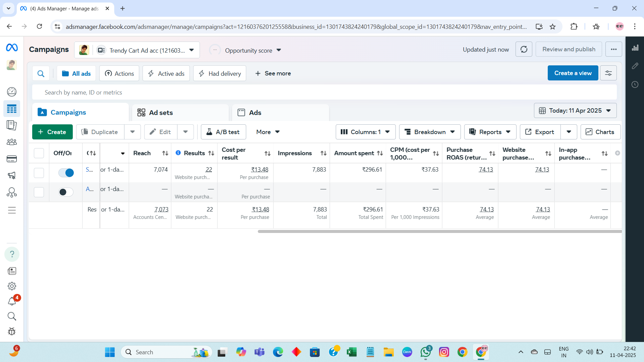Open the Help question mark icon

pyautogui.click(x=12, y=254)
